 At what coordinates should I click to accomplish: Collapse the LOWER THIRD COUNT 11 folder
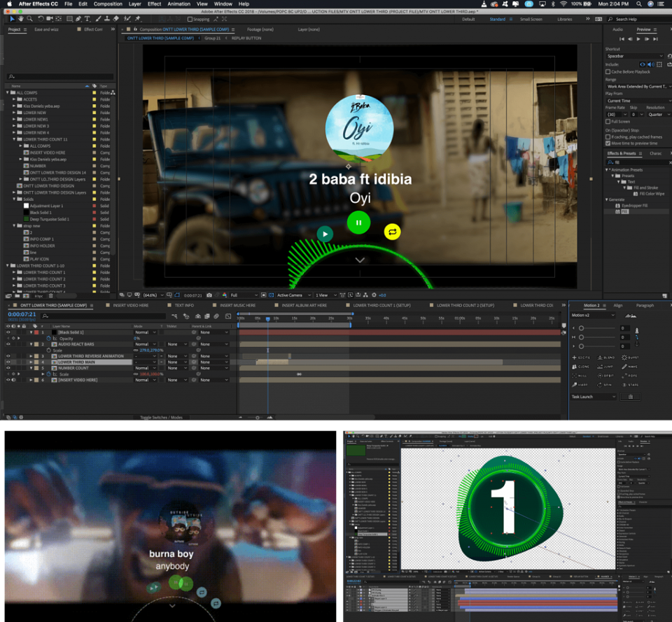click(x=14, y=139)
